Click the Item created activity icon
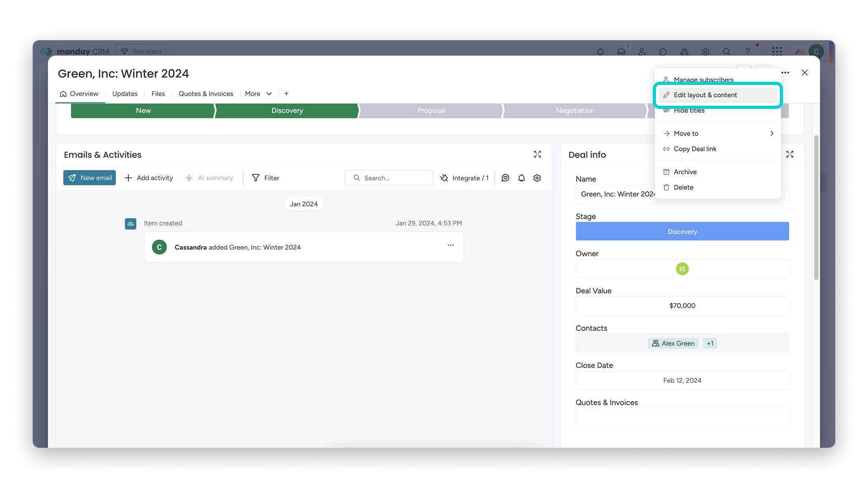This screenshot has width=868, height=488. [131, 224]
